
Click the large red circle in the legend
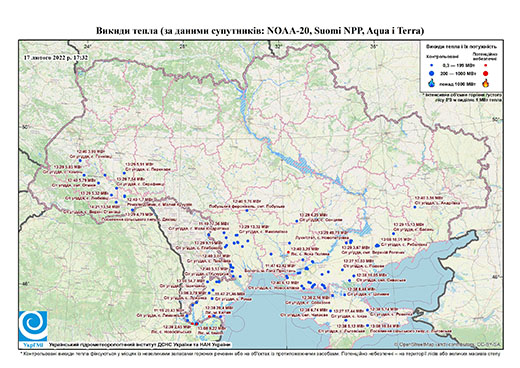tap(485, 73)
